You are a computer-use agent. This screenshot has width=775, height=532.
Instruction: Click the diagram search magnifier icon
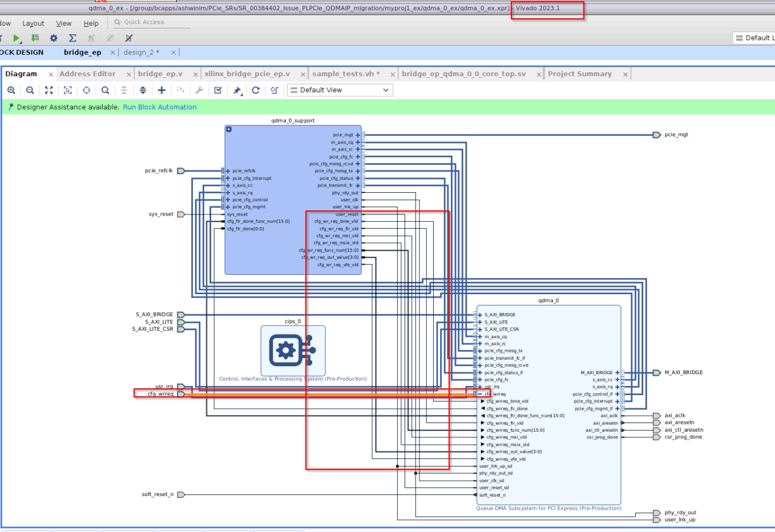point(106,90)
